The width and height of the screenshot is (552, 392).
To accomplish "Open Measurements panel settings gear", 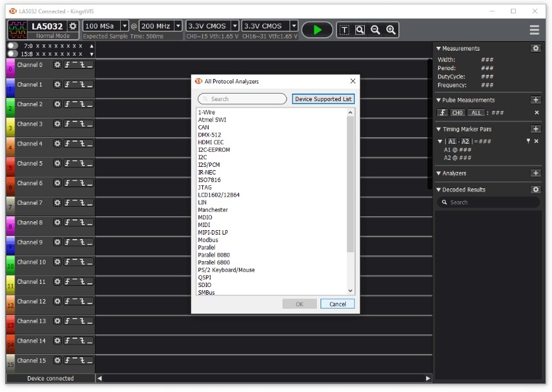I will tap(536, 48).
